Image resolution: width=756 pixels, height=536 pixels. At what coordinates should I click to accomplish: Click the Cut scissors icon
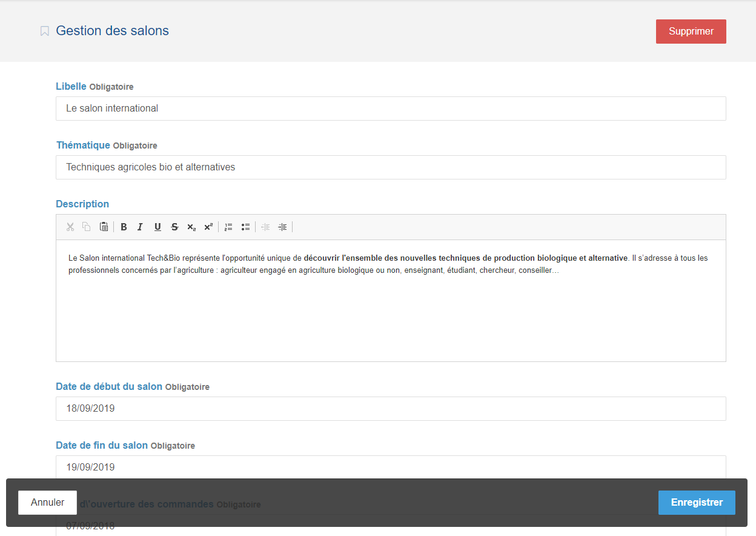coord(70,227)
